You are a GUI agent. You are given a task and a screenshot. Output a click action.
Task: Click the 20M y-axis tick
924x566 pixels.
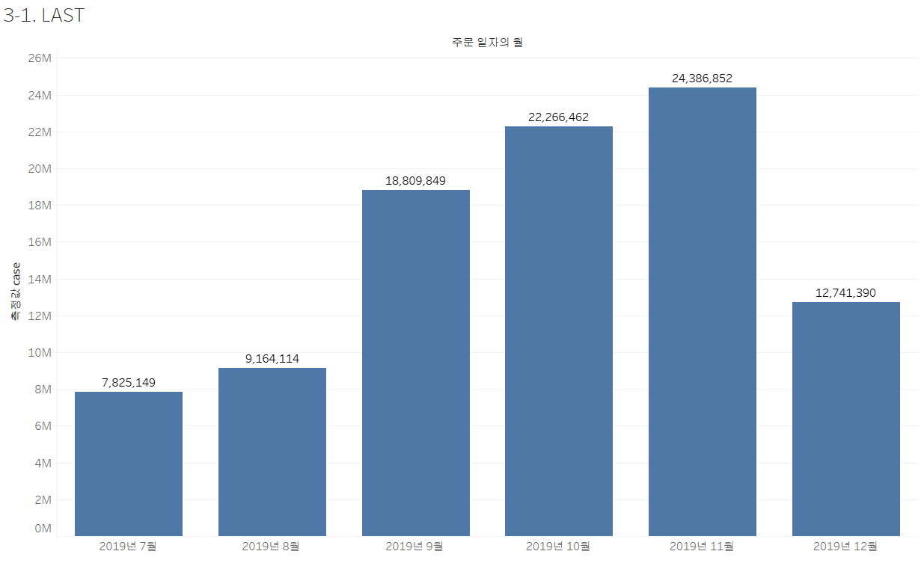(40, 168)
